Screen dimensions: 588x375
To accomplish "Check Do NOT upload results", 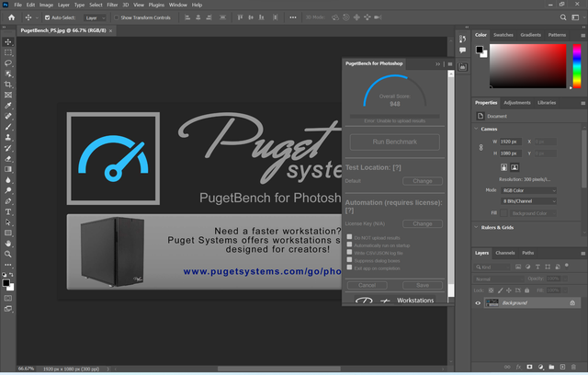I will click(x=349, y=237).
